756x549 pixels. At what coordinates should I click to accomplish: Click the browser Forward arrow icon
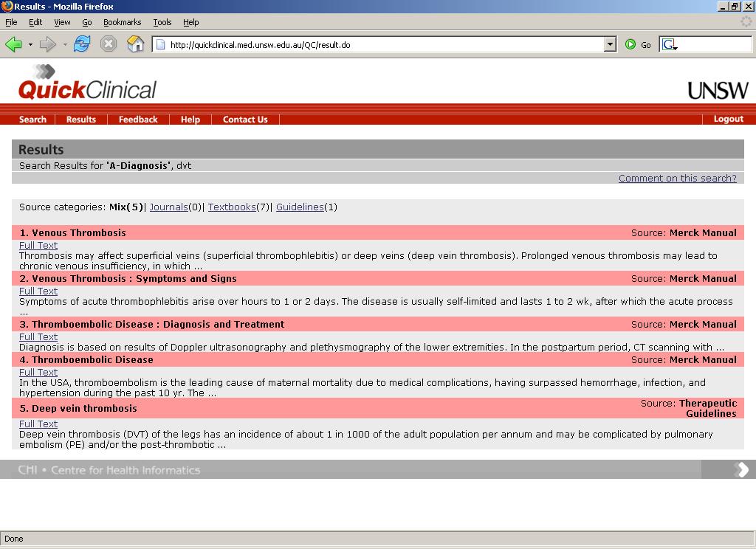pos(47,45)
